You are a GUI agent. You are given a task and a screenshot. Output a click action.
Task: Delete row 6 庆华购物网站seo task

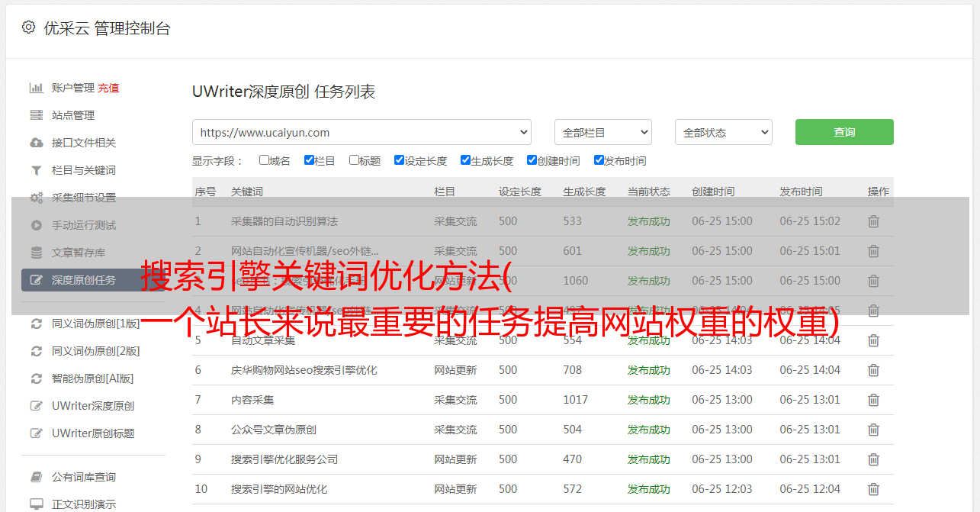874,370
